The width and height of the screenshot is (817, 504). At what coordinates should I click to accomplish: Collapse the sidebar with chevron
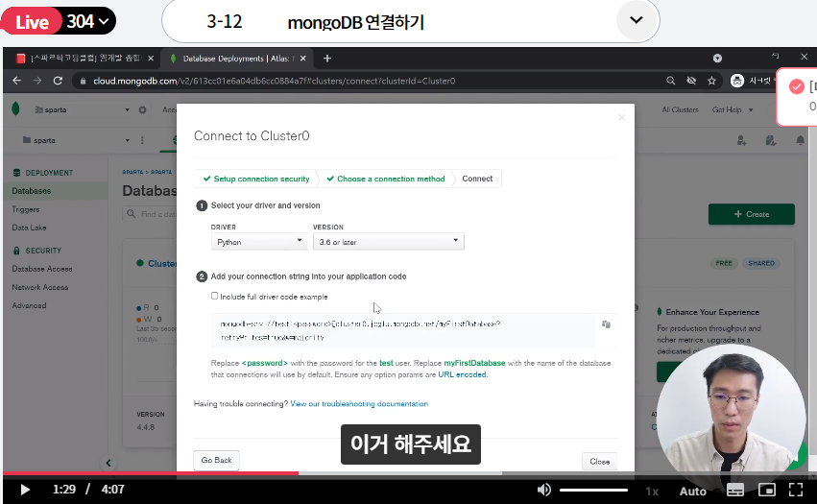pos(108,463)
